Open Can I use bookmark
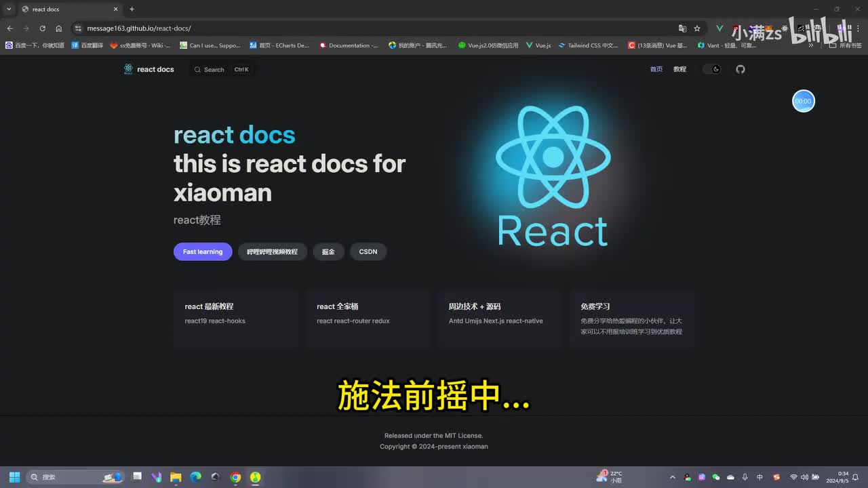This screenshot has width=868, height=488. point(210,45)
